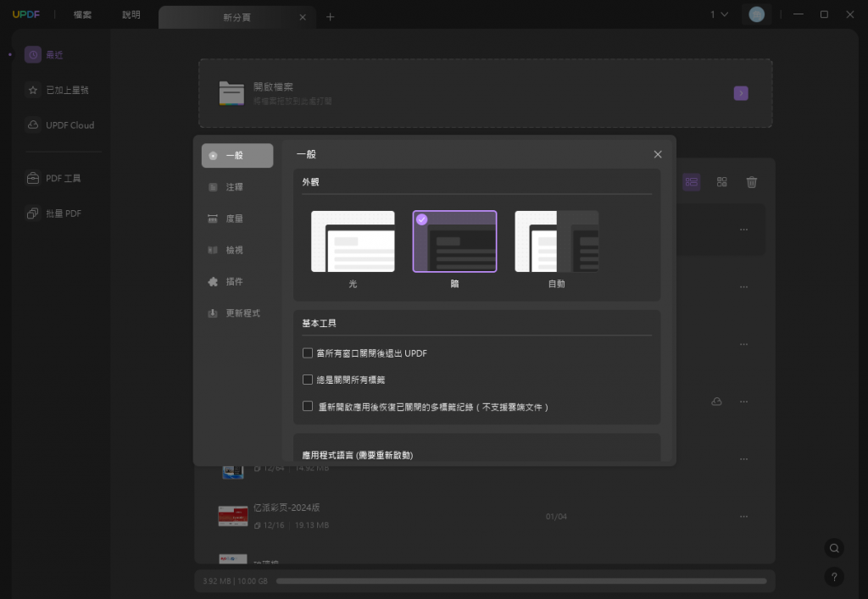Screen dimensions: 868x599
Task: Open 亿派彩页-2024版 file thumbnail
Action: (233, 516)
